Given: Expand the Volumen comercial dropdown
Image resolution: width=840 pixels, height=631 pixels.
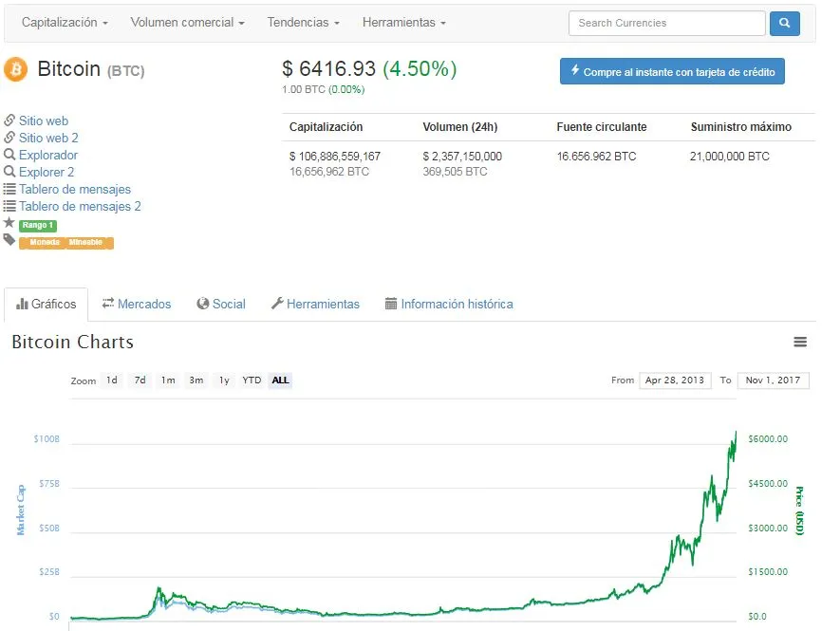Looking at the screenshot, I should point(188,23).
